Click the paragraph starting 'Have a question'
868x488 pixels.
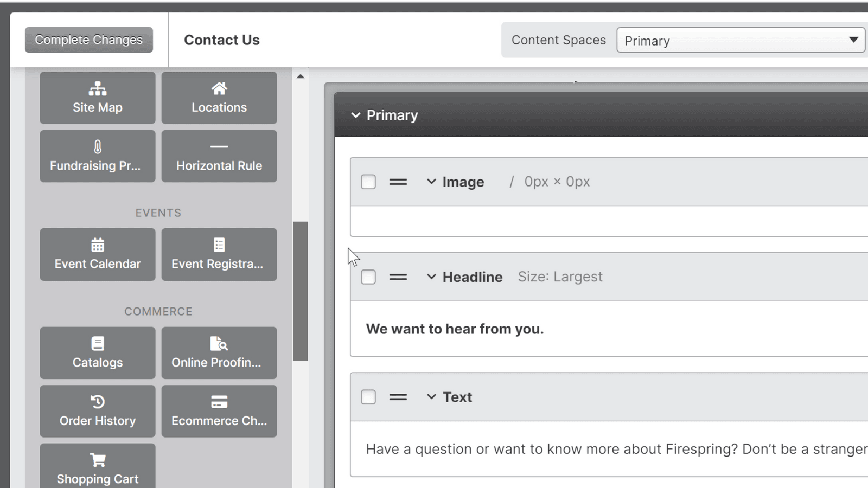[x=617, y=449]
